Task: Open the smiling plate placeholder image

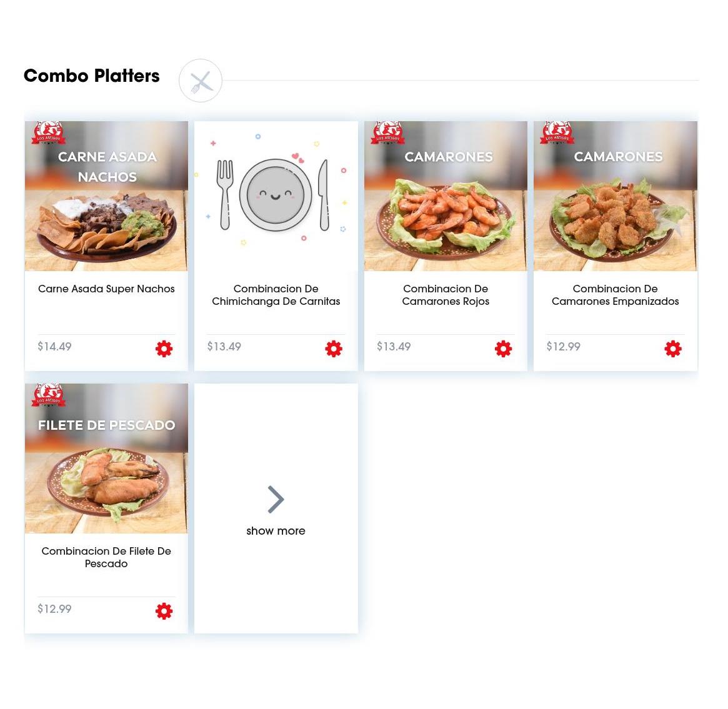Action: coord(276,196)
